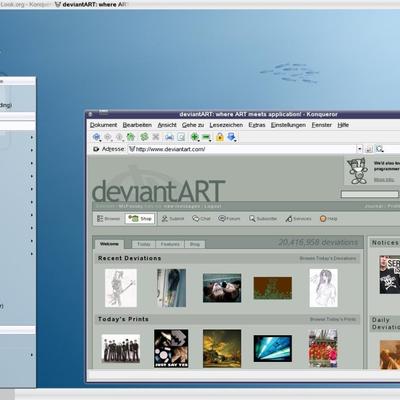Click the Go icon beside address dropdown
The height and width of the screenshot is (400, 400).
pyautogui.click(x=369, y=149)
